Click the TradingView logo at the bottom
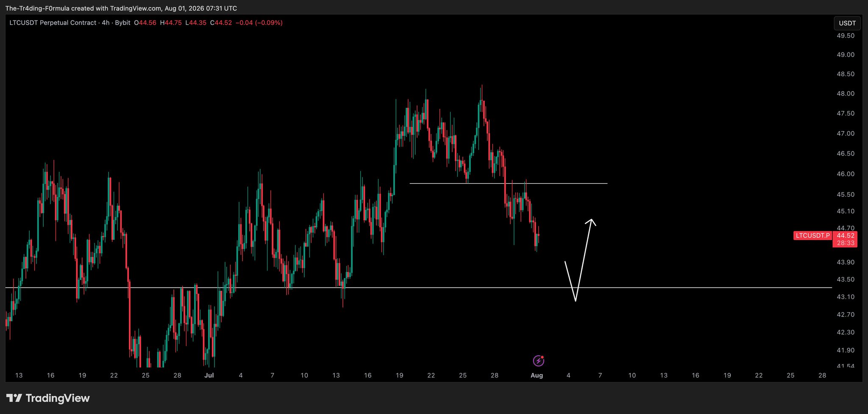Image resolution: width=868 pixels, height=414 pixels. click(x=48, y=398)
